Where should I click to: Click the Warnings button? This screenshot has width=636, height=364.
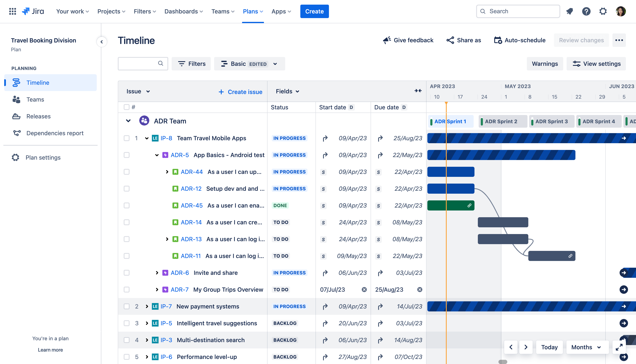click(545, 63)
